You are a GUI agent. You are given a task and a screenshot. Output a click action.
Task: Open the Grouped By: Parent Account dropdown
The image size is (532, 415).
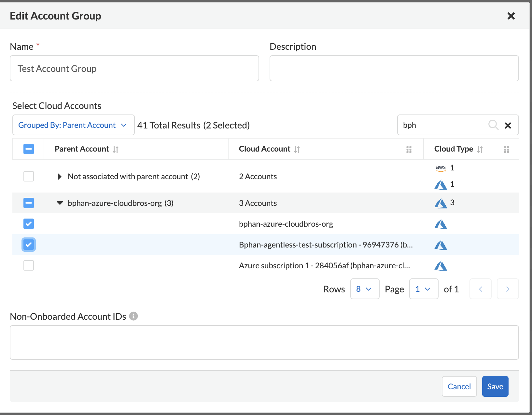click(x=74, y=125)
